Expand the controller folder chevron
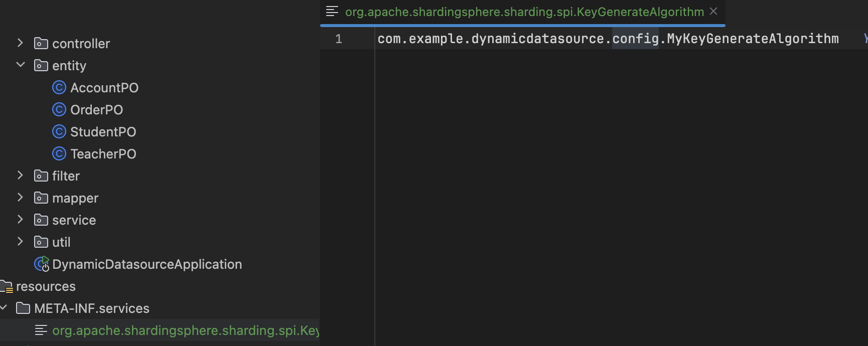Screen dimensions: 868x346 (x=20, y=43)
